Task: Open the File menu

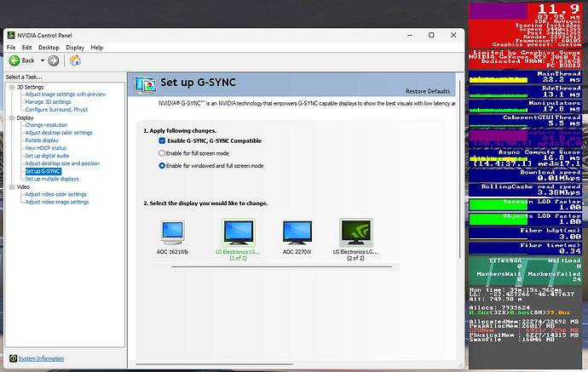Action: pyautogui.click(x=11, y=48)
